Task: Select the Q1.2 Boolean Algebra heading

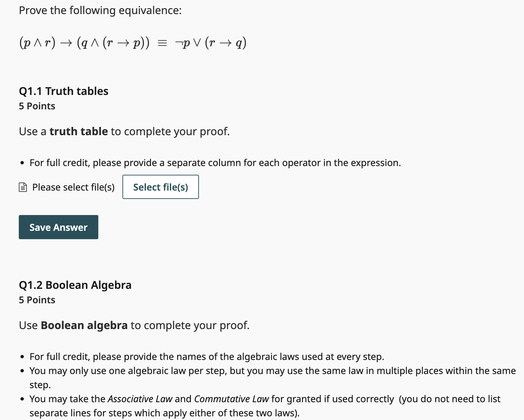Action: tap(75, 285)
